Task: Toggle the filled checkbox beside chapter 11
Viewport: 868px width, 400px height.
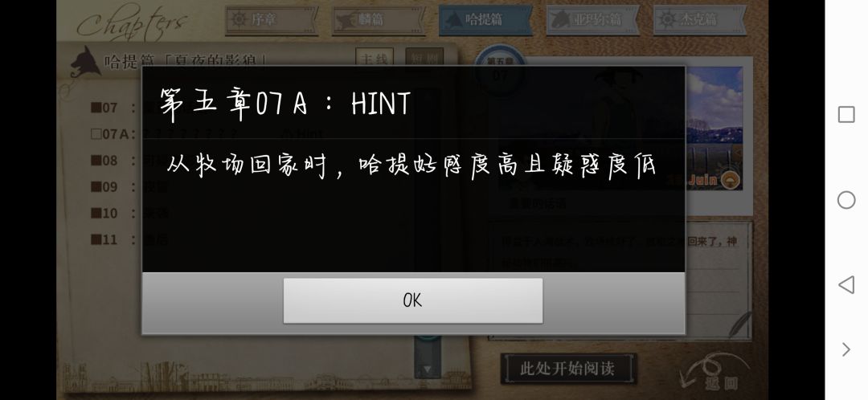Action: click(x=96, y=239)
